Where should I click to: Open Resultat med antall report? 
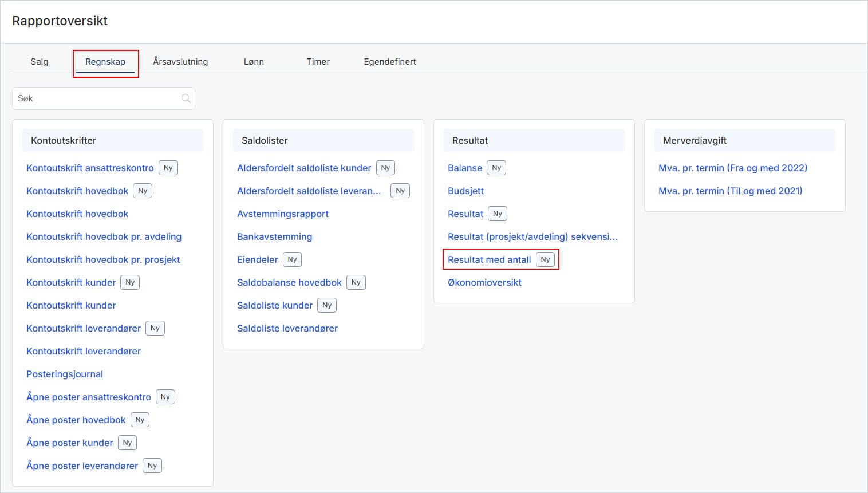click(x=489, y=259)
